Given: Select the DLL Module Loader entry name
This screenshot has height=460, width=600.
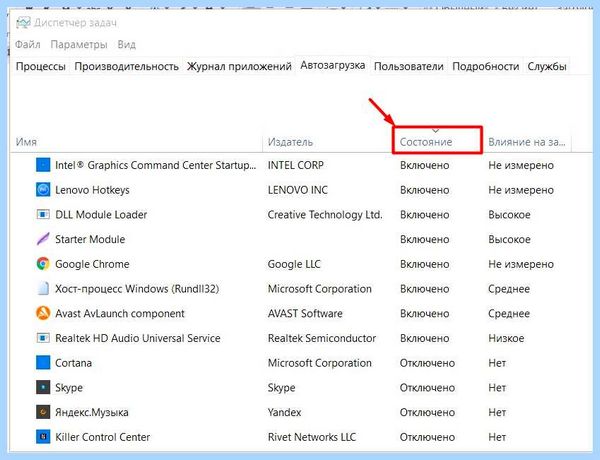Looking at the screenshot, I should 101,214.
